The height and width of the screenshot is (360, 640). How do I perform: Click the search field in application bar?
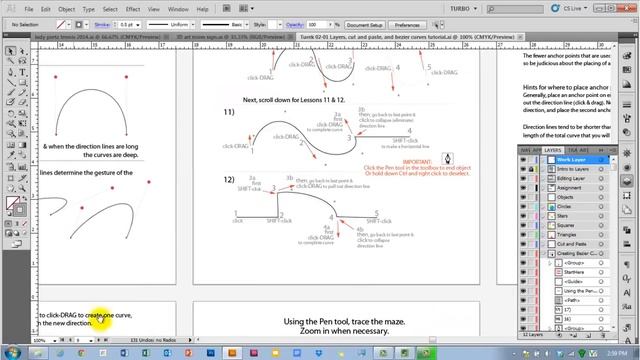pos(515,9)
